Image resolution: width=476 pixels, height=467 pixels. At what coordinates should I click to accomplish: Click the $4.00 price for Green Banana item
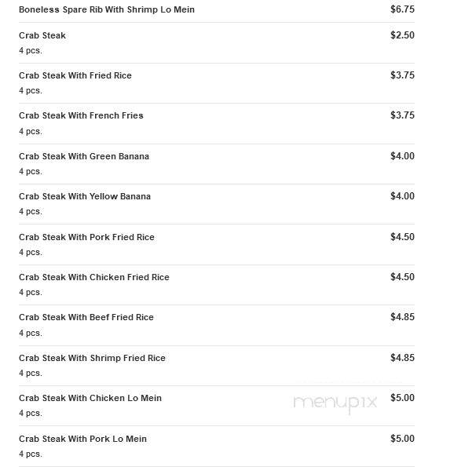[x=402, y=156]
